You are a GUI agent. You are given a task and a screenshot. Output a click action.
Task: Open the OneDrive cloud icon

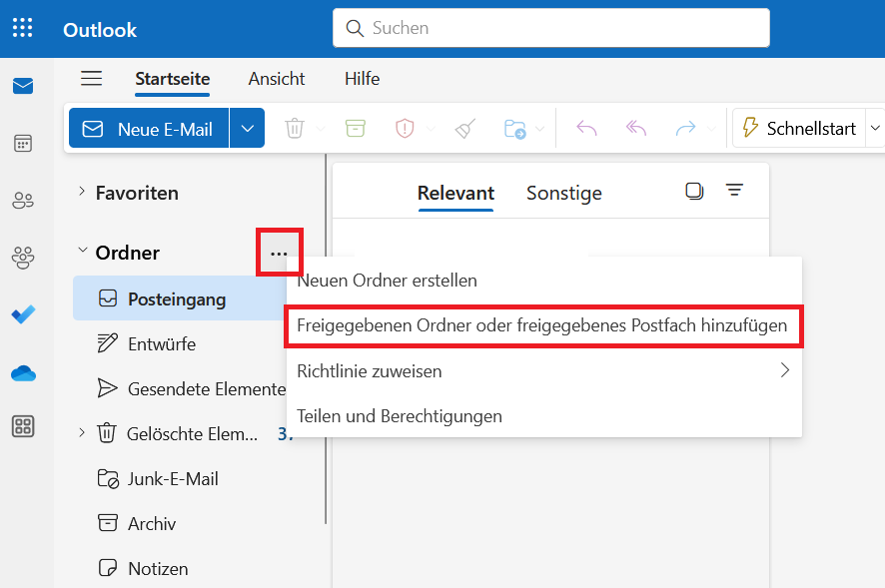pos(23,373)
